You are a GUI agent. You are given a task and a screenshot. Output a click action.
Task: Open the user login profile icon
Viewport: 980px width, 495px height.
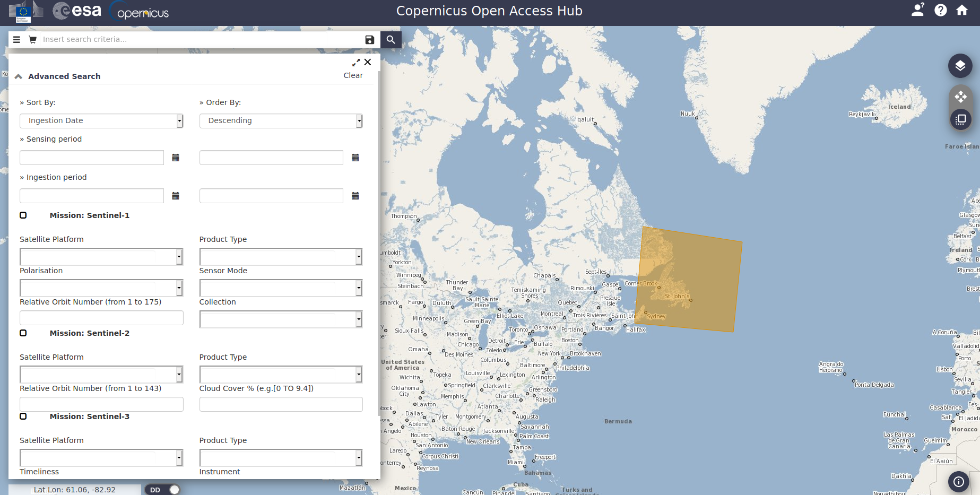[917, 10]
